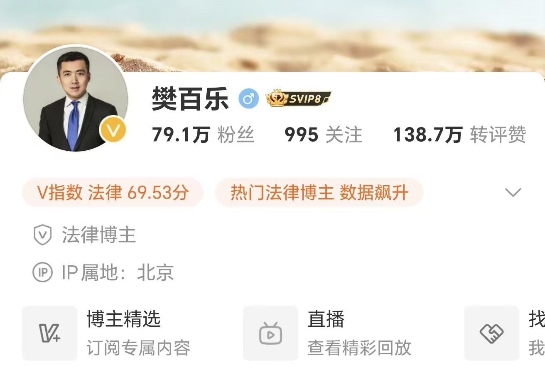Tap the 热门法律博主 数据飙升 tag
This screenshot has height=392, width=545.
[x=319, y=192]
